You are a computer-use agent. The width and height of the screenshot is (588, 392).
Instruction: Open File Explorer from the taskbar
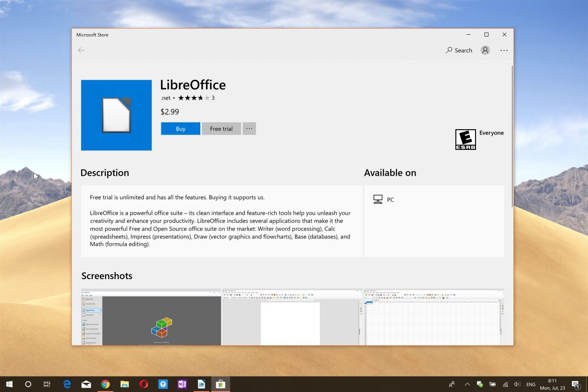click(124, 384)
